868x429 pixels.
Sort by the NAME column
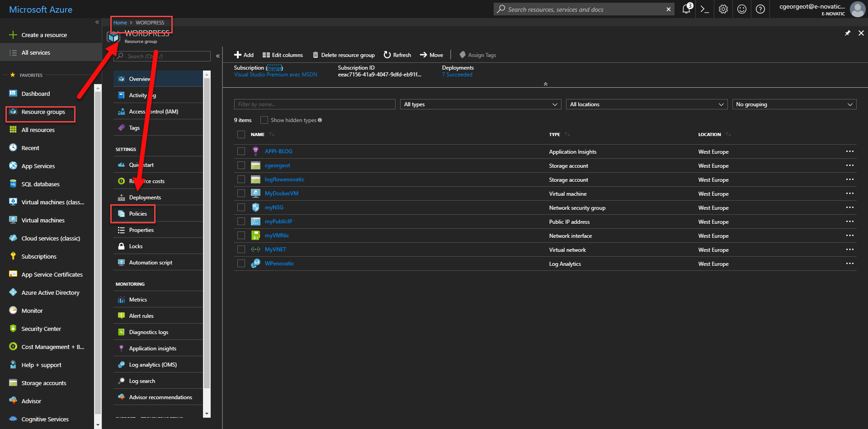(x=258, y=135)
